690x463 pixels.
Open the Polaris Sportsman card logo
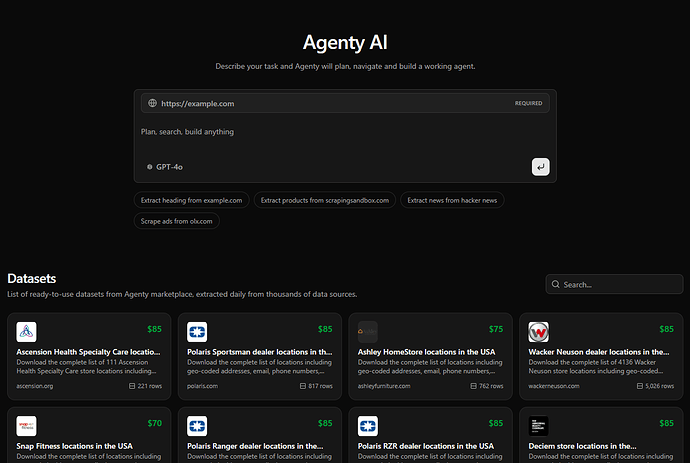(x=197, y=332)
